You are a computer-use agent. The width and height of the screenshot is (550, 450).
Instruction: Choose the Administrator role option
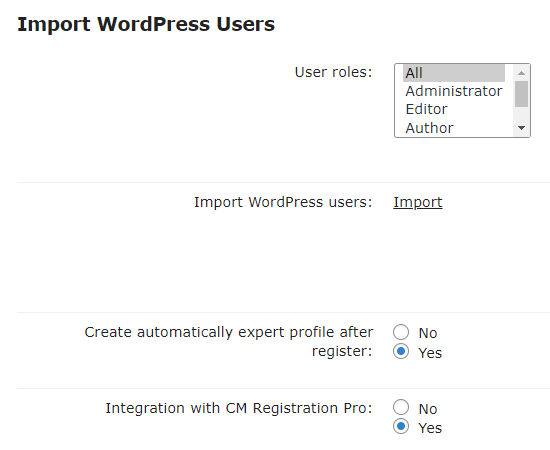click(454, 91)
